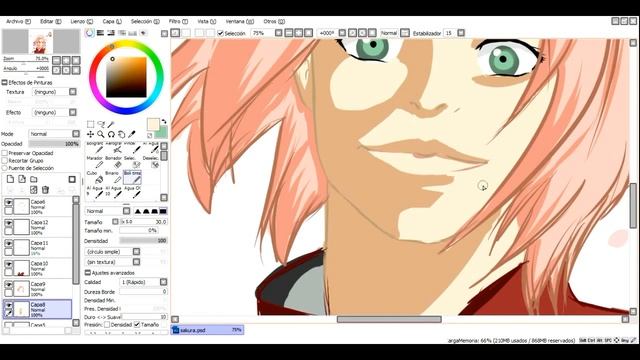Image resolution: width=640 pixels, height=360 pixels.
Task: Enable pressure Densidad checkbox
Action: 107,324
